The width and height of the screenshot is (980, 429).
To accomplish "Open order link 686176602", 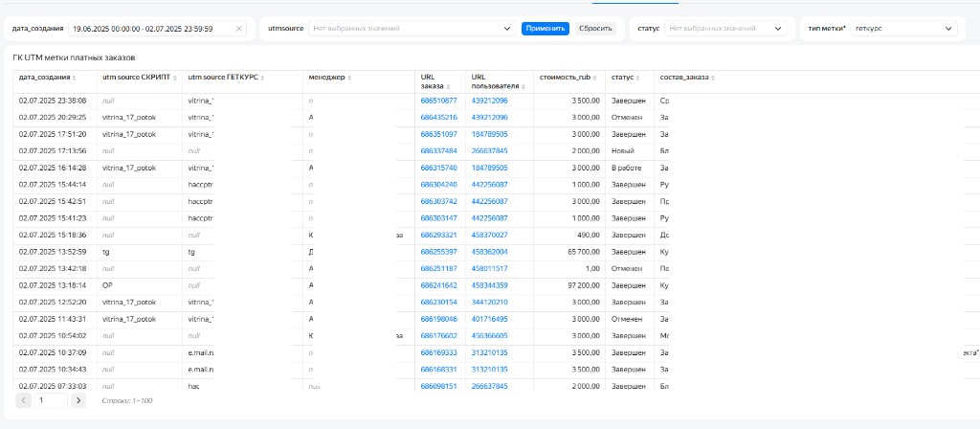I will click(438, 335).
